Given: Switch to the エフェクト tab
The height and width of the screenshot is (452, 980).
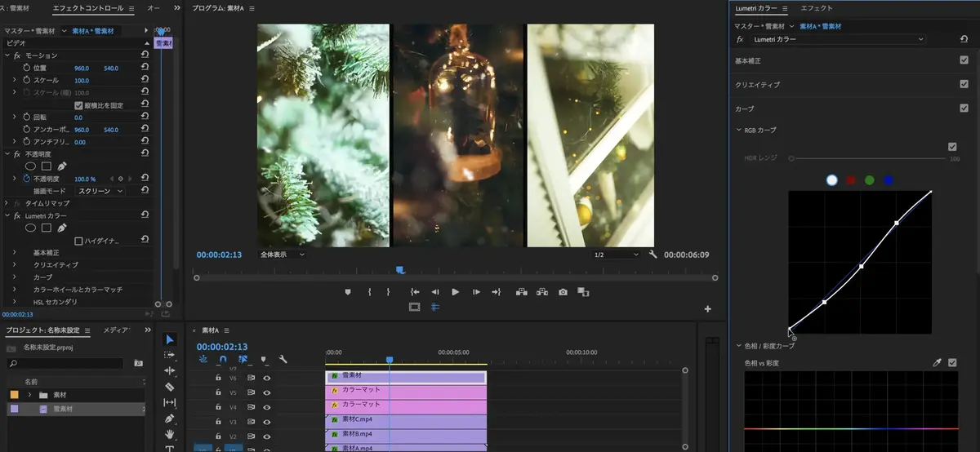Looking at the screenshot, I should [x=817, y=8].
